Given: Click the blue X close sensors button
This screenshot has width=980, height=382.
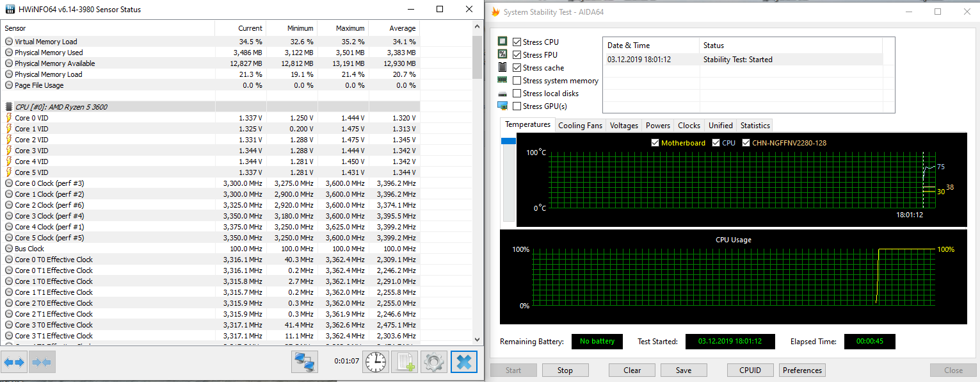Looking at the screenshot, I should point(464,362).
